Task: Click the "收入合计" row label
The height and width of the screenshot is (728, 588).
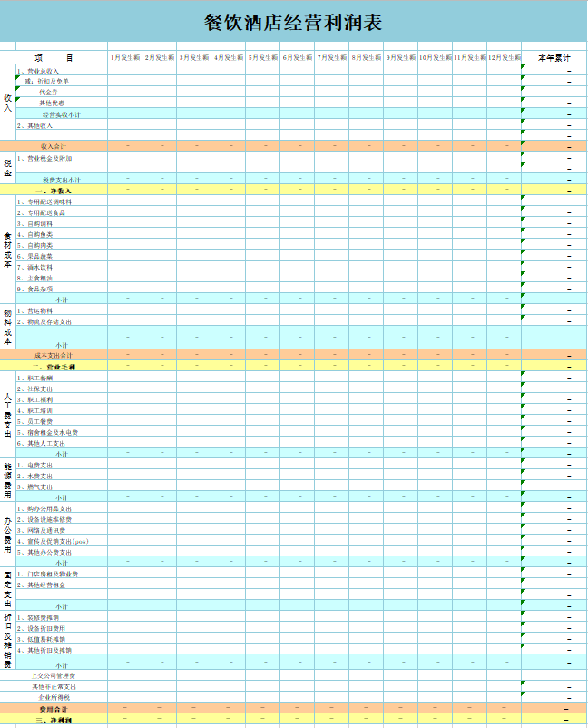Action: coord(53,146)
